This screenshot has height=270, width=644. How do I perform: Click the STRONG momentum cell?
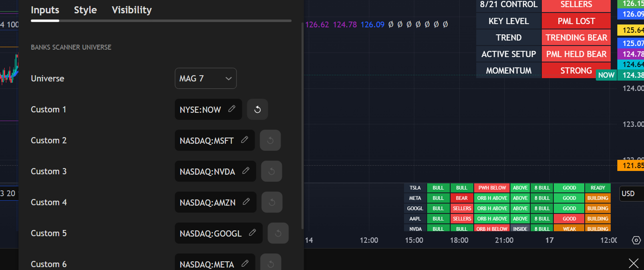click(x=576, y=70)
